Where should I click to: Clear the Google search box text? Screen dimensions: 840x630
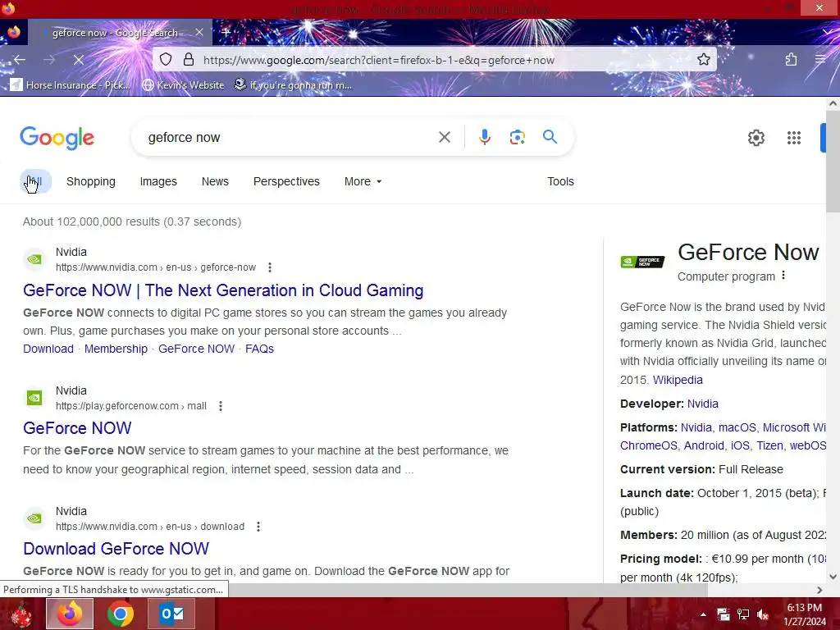tap(444, 137)
